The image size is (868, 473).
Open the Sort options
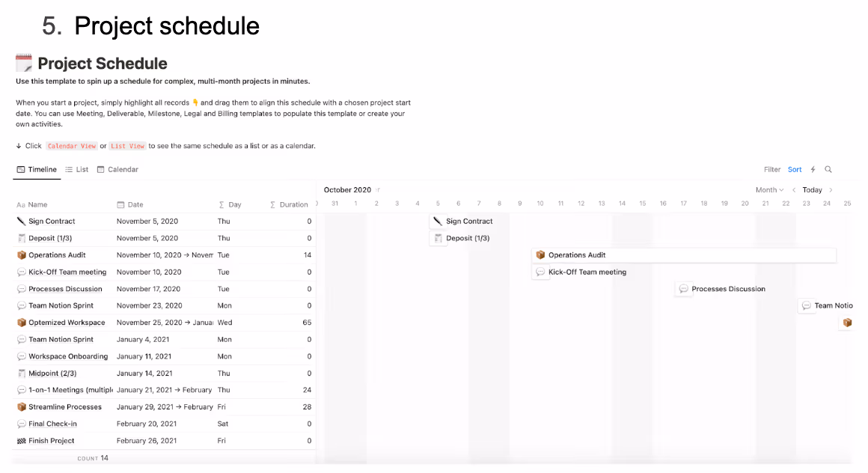[795, 169]
